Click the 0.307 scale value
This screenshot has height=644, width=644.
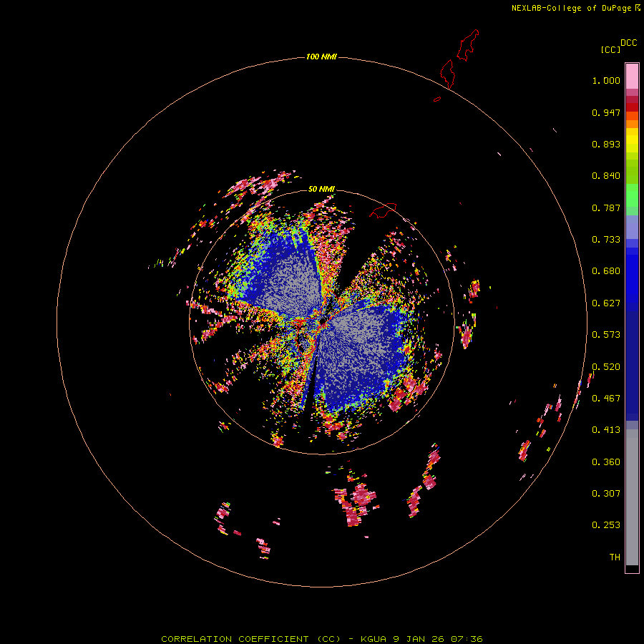606,494
